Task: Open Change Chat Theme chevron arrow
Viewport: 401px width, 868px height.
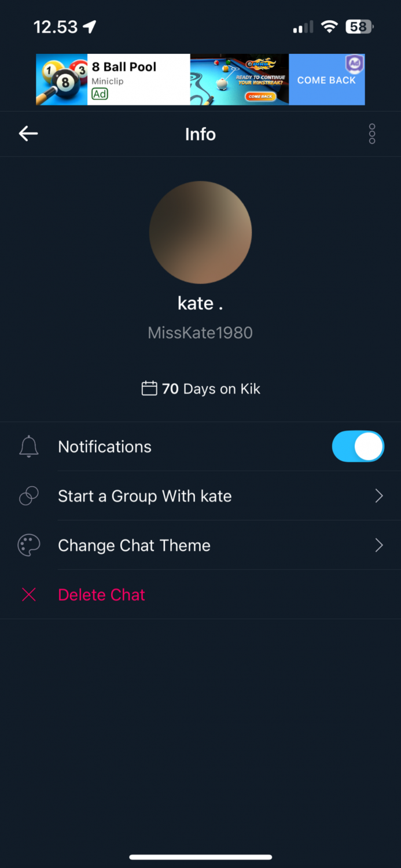Action: [x=379, y=545]
